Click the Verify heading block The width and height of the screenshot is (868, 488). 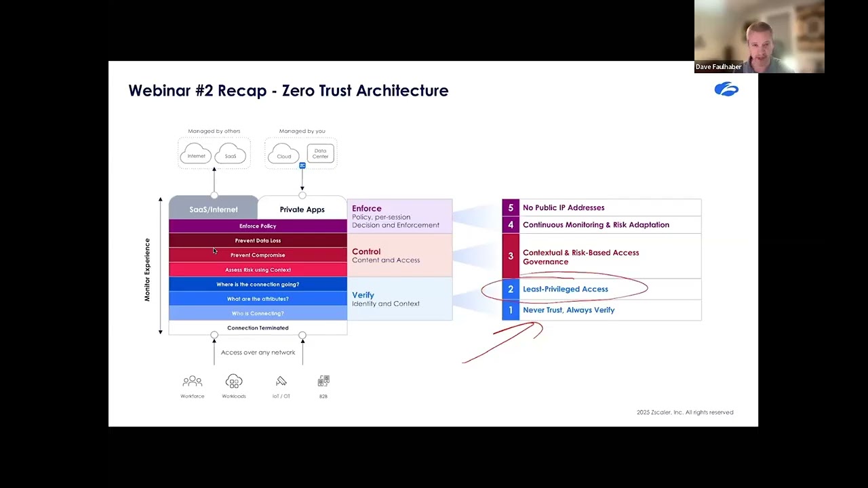(399, 299)
